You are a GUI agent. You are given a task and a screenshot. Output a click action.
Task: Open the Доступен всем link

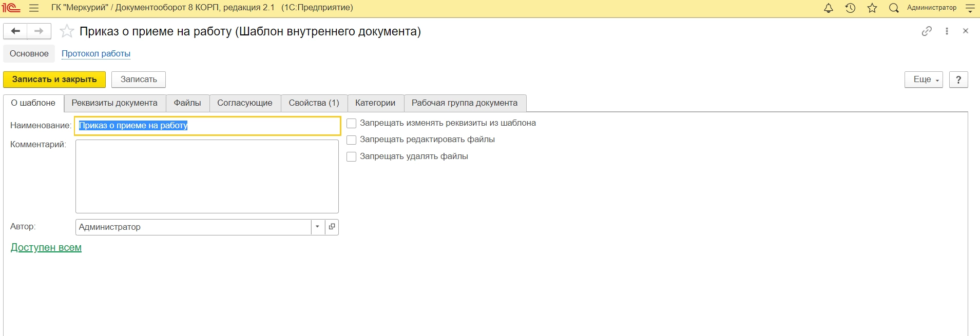pyautogui.click(x=46, y=248)
